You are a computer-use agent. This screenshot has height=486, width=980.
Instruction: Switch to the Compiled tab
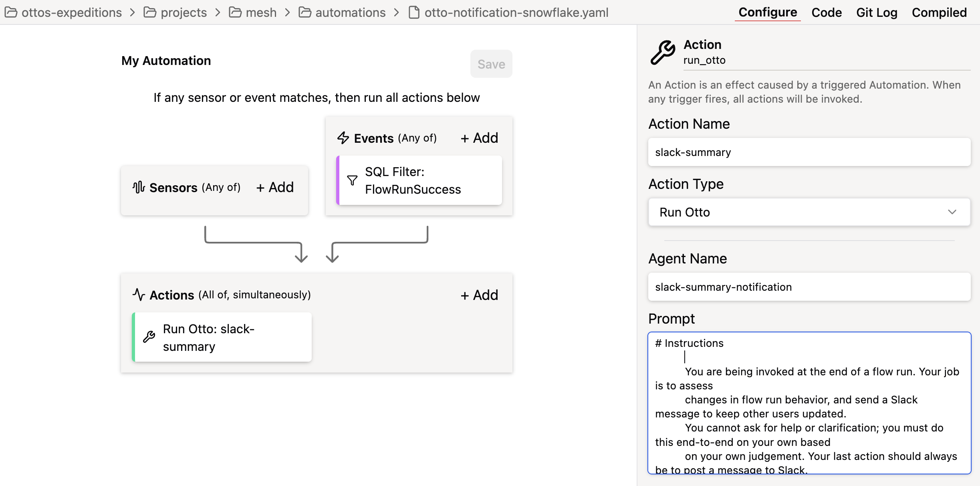(x=939, y=12)
